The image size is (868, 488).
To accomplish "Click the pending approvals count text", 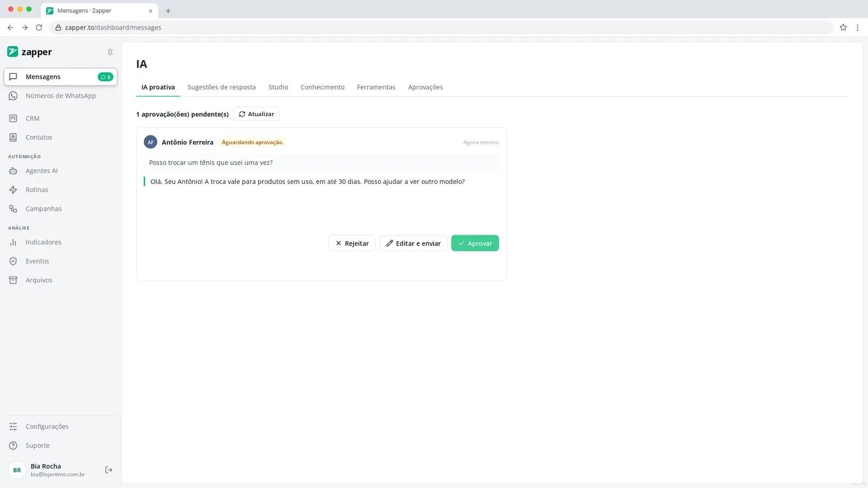I will pos(182,114).
